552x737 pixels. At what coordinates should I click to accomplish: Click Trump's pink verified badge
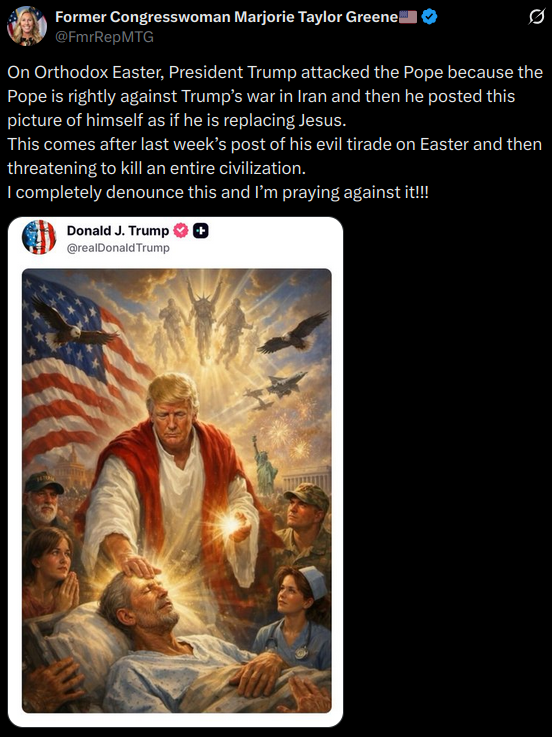pos(181,231)
